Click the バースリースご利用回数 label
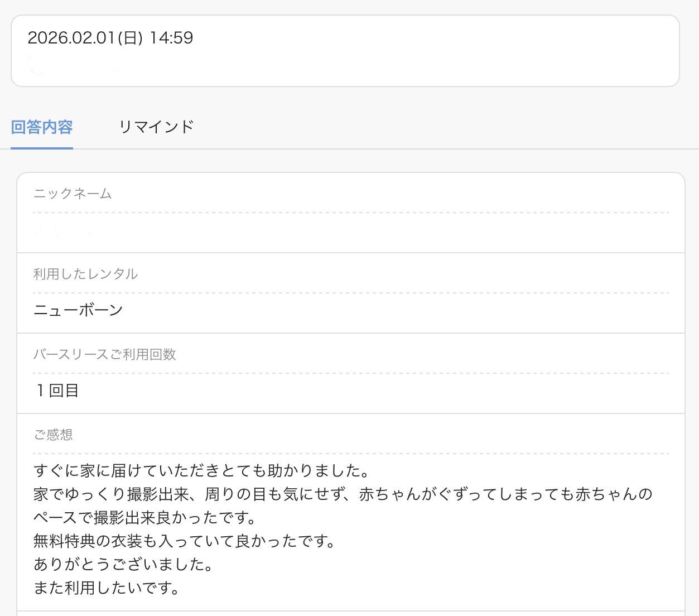 point(105,354)
